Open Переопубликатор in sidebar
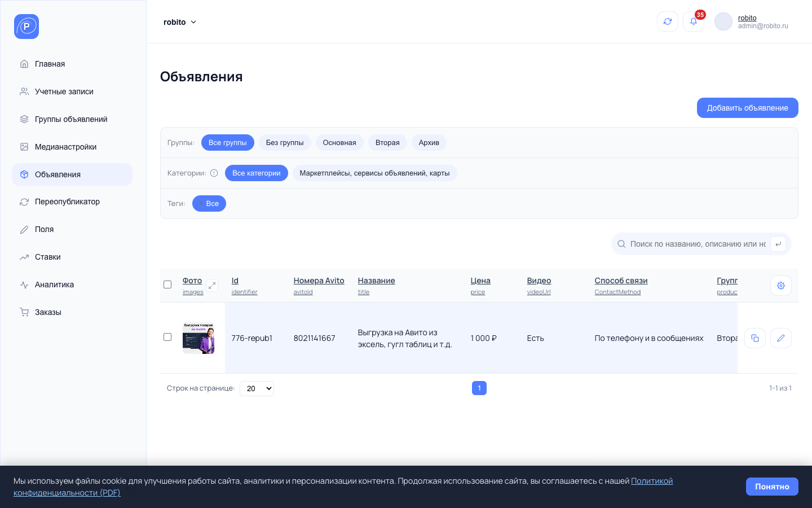The width and height of the screenshot is (812, 508). (x=72, y=202)
